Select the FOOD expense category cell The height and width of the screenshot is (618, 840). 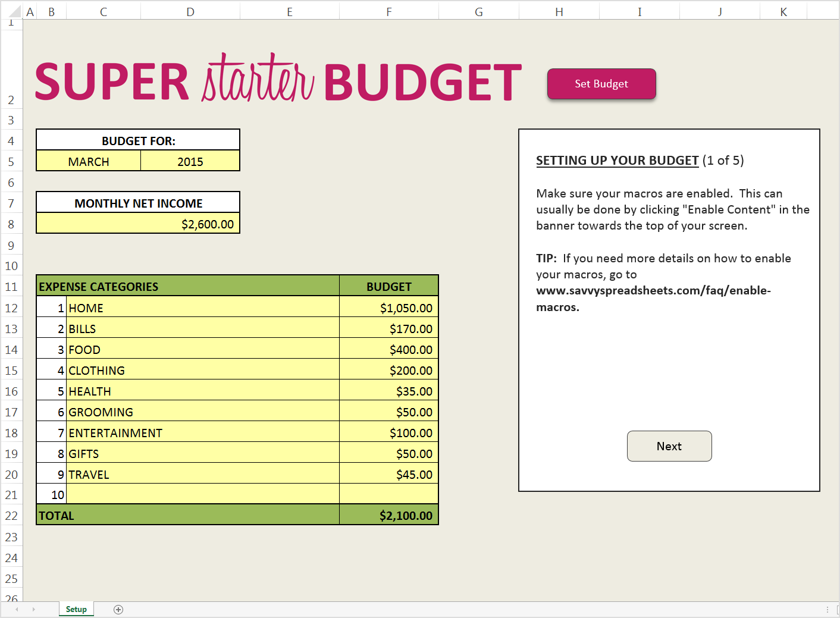tap(202, 349)
